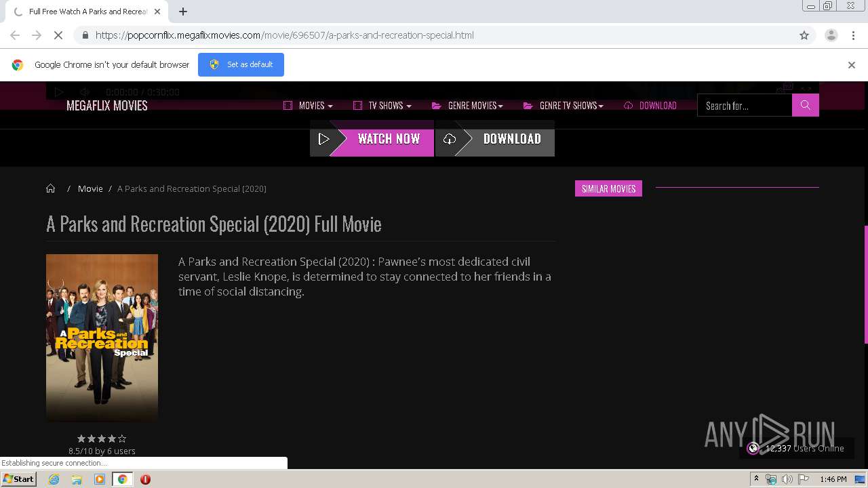Click the movie title heading text

214,224
